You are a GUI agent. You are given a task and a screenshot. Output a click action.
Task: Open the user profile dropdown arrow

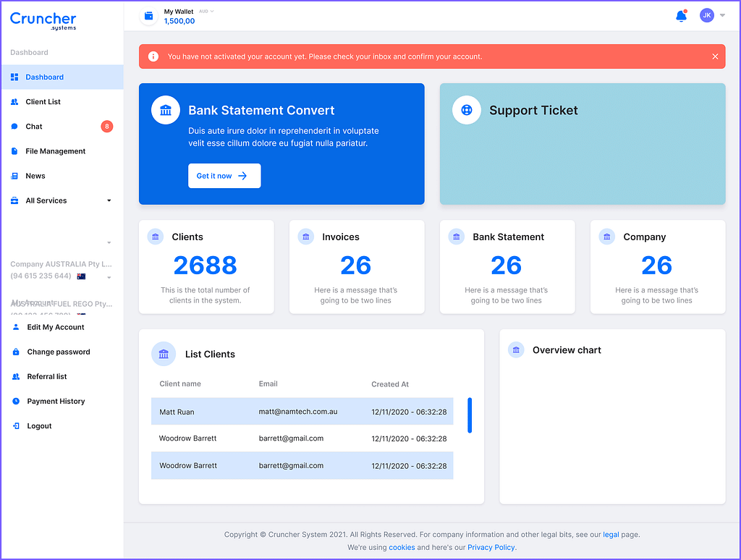click(x=722, y=16)
